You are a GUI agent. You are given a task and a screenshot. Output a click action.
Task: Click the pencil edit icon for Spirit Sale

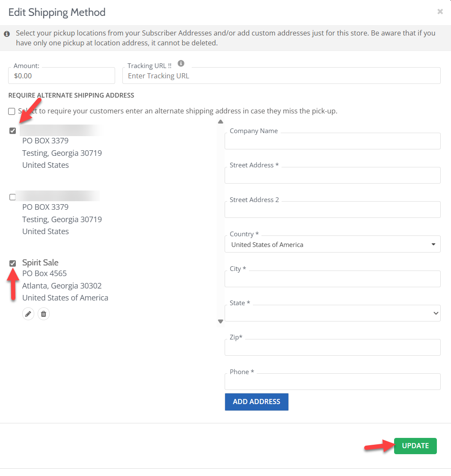[x=28, y=314]
